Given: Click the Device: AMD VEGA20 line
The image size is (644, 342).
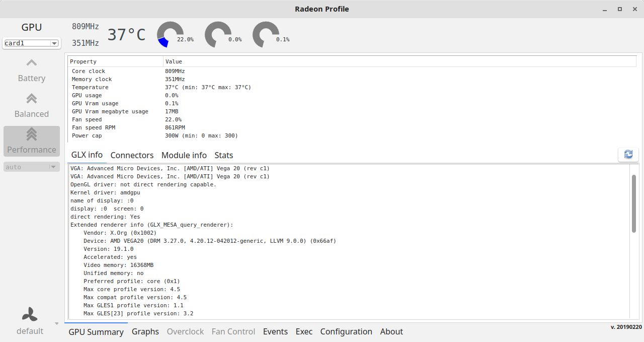Looking at the screenshot, I should point(210,241).
